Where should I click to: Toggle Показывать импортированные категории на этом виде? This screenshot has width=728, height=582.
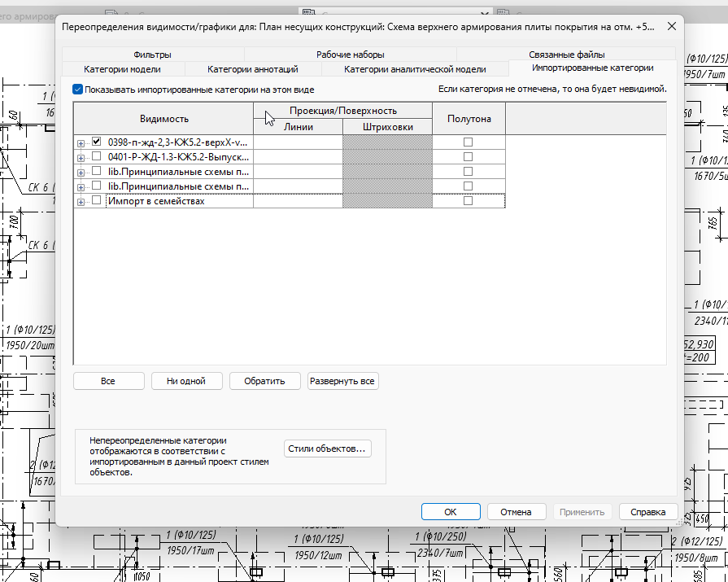pyautogui.click(x=77, y=90)
